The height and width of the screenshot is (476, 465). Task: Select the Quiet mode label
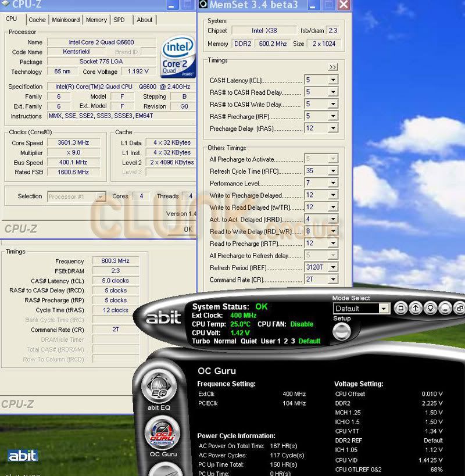click(x=249, y=341)
